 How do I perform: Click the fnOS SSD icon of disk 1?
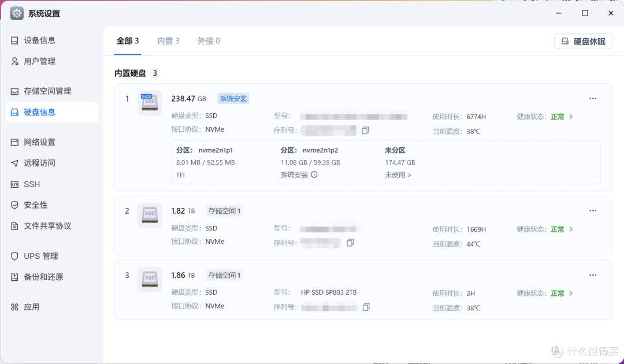tap(150, 103)
